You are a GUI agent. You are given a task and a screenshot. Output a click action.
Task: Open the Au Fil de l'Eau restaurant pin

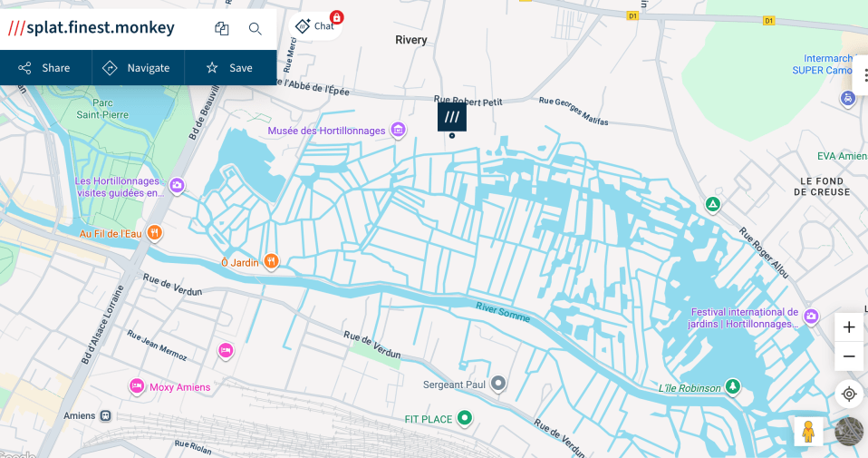(x=155, y=232)
